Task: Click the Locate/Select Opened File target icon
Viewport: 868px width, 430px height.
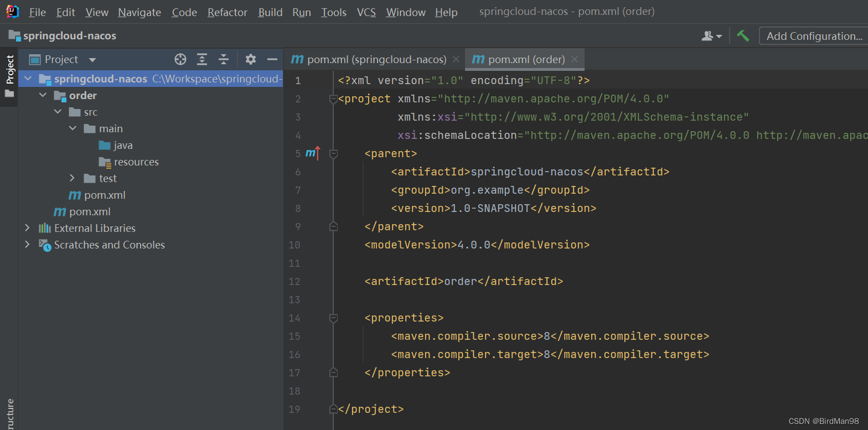Action: [x=180, y=59]
